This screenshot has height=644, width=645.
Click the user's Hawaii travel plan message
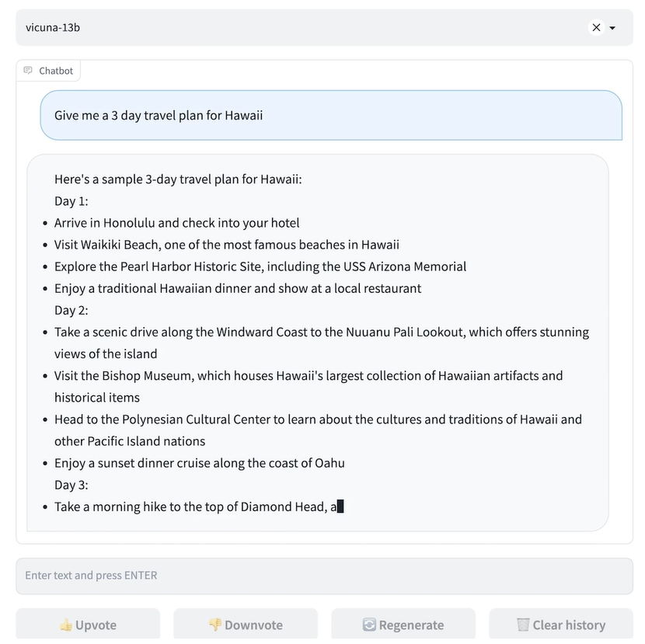click(x=159, y=116)
